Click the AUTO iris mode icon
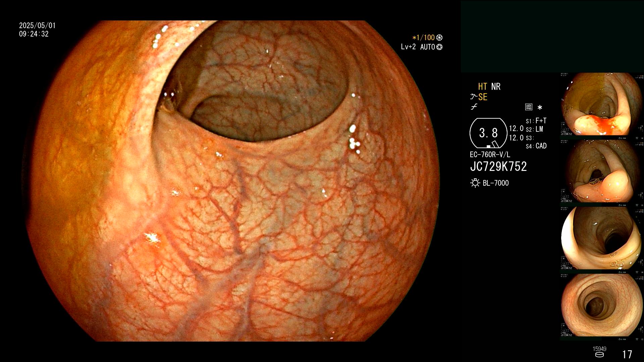Image resolution: width=644 pixels, height=362 pixels. (439, 47)
